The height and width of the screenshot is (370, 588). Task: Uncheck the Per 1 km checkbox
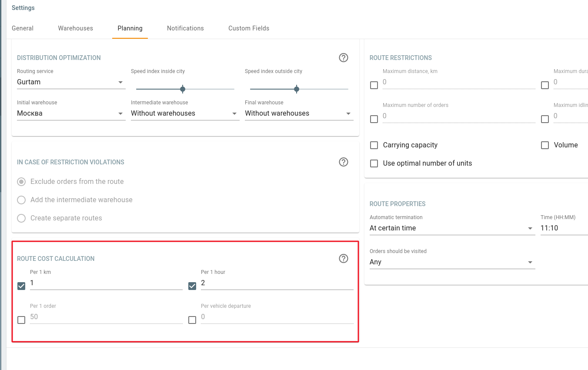(21, 286)
